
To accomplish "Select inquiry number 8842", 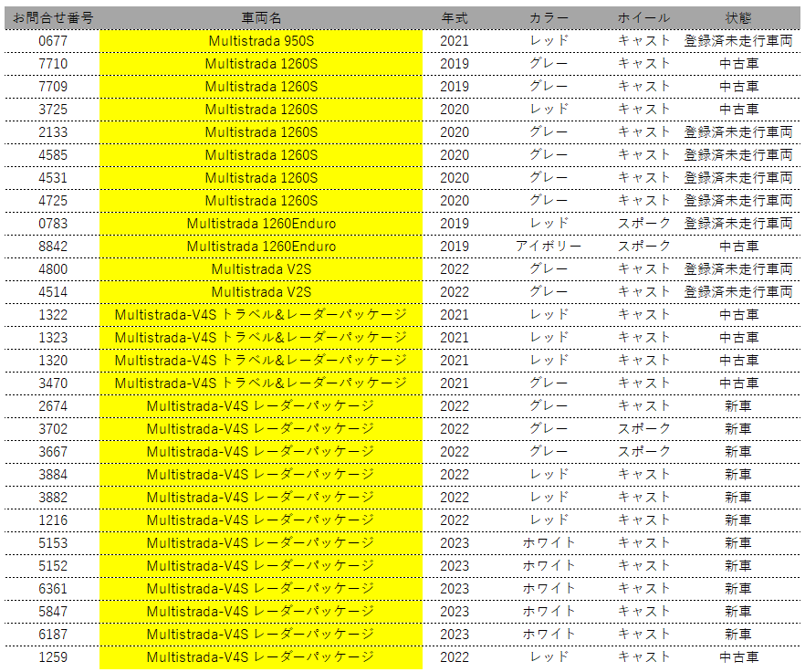I will pyautogui.click(x=53, y=247).
